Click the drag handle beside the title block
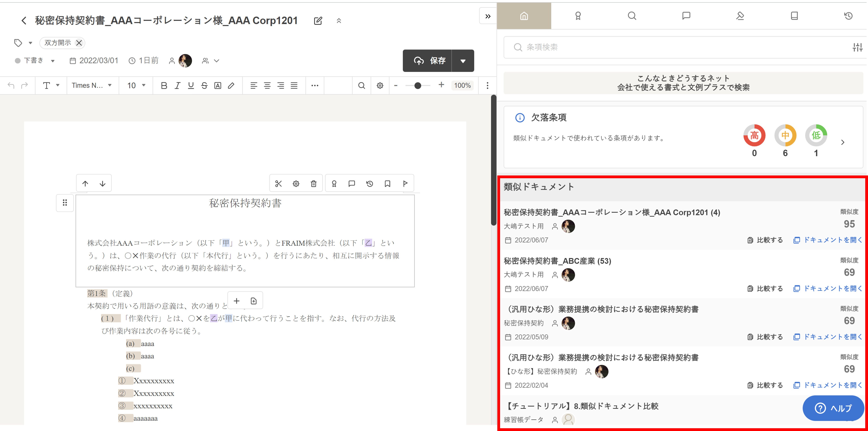 coord(65,203)
